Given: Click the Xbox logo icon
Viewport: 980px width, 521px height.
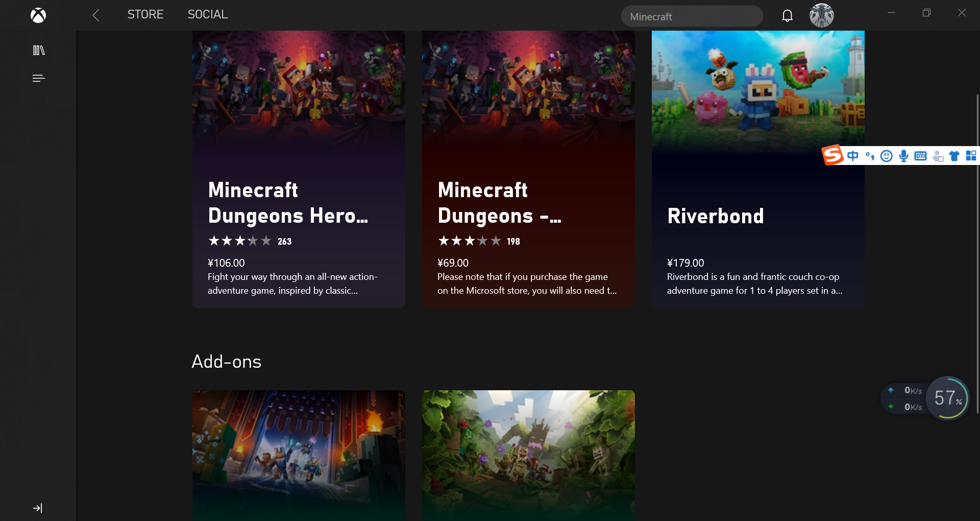Looking at the screenshot, I should click(38, 15).
